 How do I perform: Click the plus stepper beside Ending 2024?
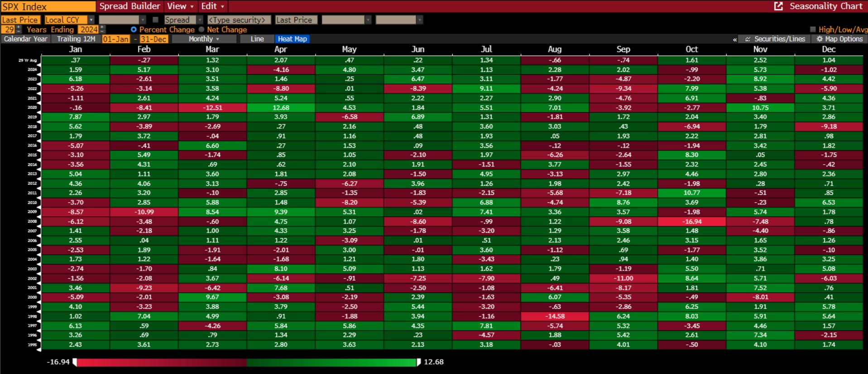click(x=102, y=27)
